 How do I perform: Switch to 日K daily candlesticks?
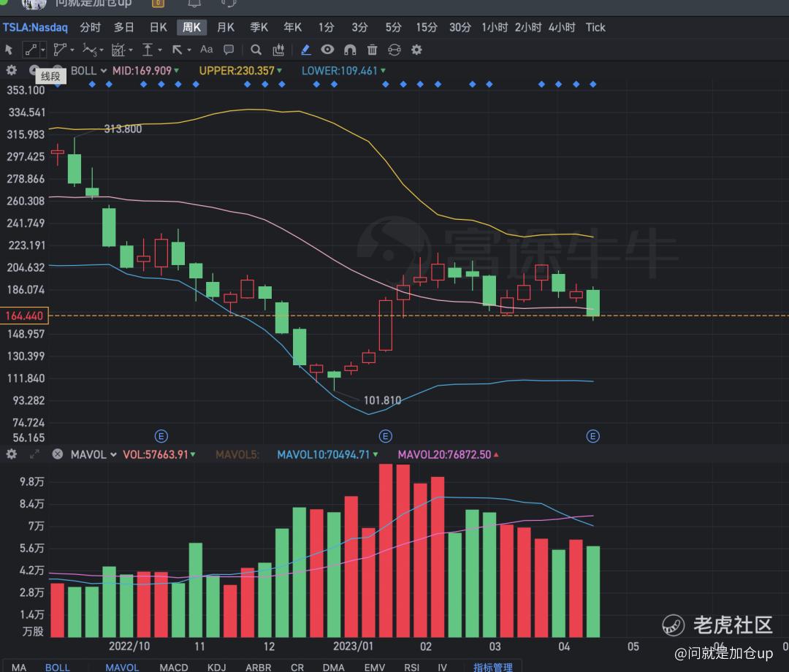coord(158,27)
